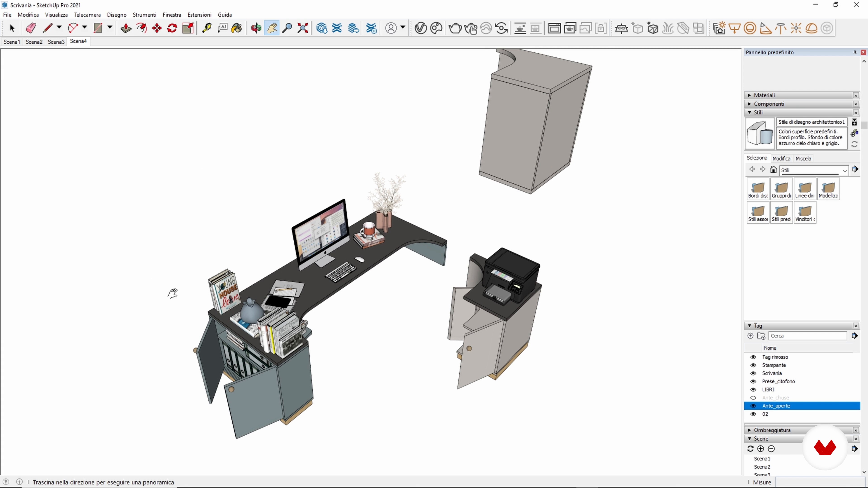The height and width of the screenshot is (488, 868).
Task: Activate the Offset tool
Action: pos(142,28)
